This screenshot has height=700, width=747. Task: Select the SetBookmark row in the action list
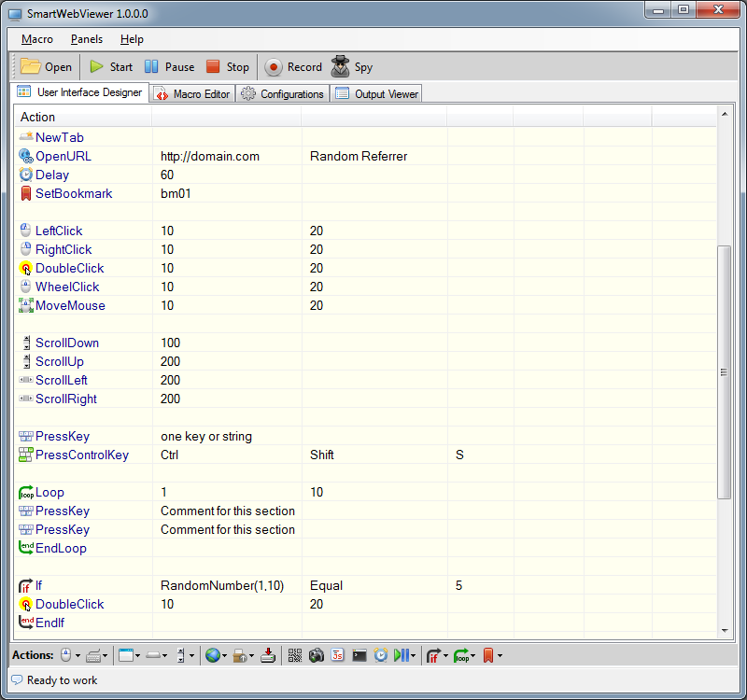74,193
